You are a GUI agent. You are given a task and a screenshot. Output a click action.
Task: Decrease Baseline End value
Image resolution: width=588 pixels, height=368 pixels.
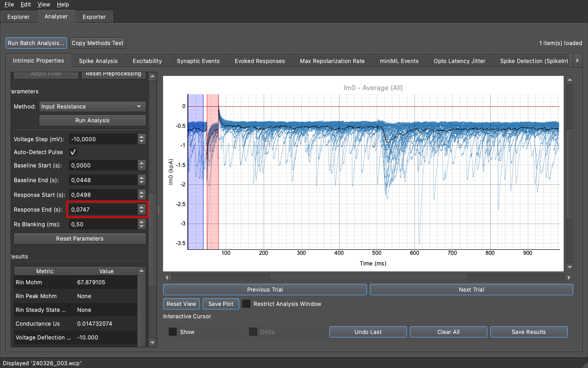tap(141, 183)
